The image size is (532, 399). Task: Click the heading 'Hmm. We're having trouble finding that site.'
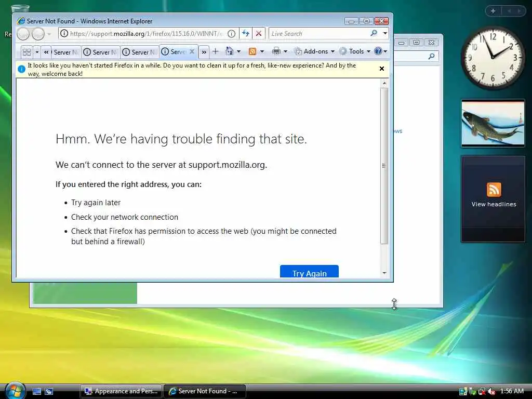point(181,139)
